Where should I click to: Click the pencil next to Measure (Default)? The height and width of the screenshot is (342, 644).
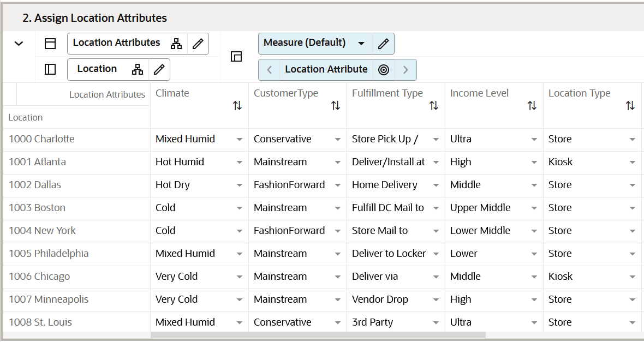383,43
